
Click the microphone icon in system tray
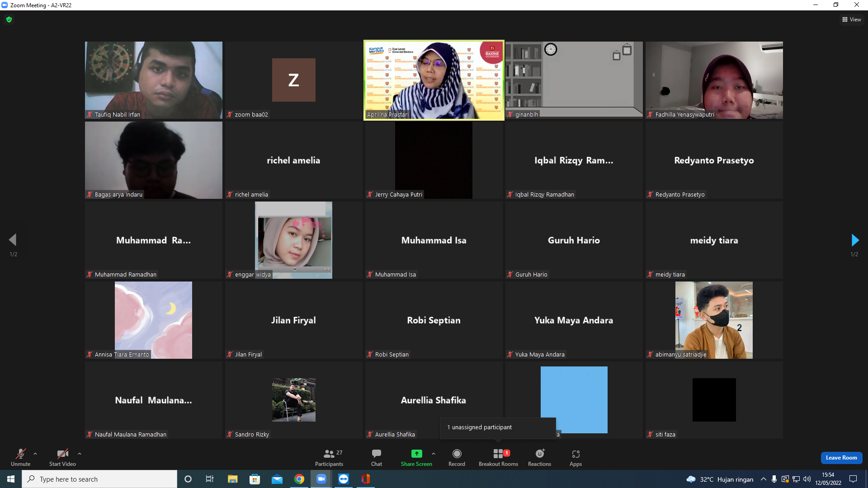pos(774,479)
